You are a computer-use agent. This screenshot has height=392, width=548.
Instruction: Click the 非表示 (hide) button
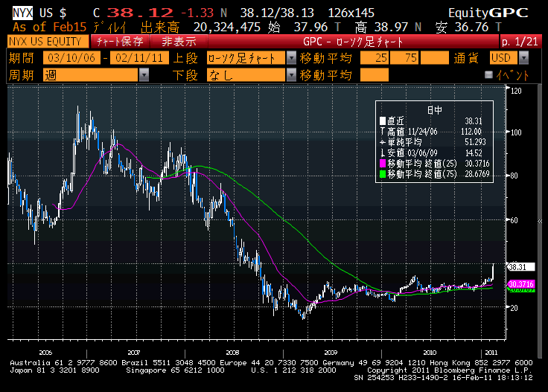coord(179,41)
